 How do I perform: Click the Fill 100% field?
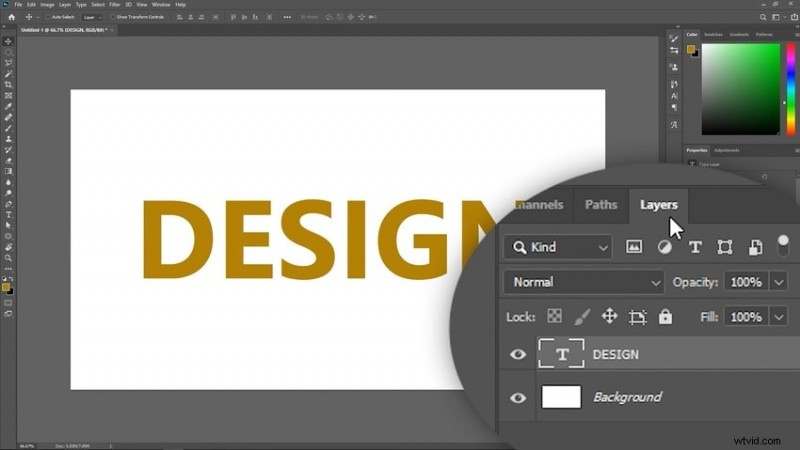746,317
